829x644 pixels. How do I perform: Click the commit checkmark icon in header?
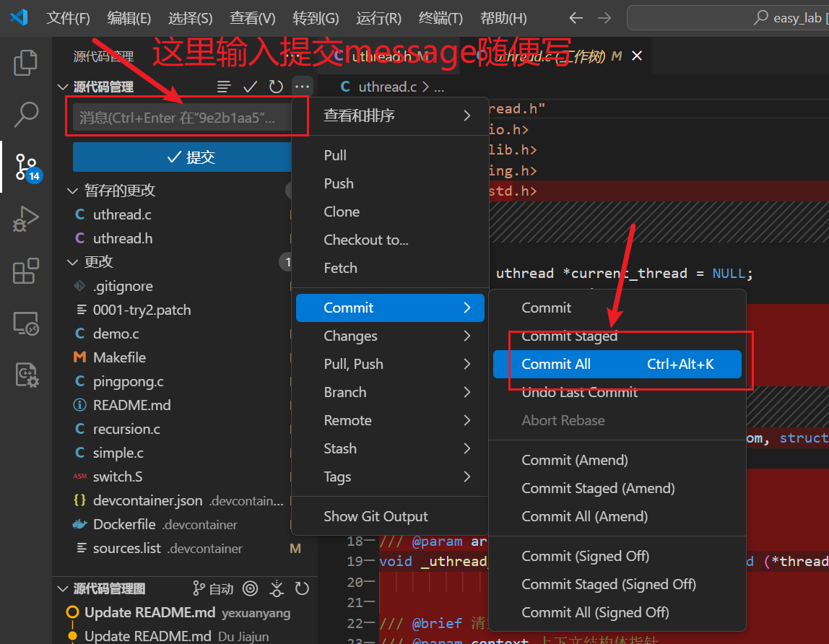point(250,87)
